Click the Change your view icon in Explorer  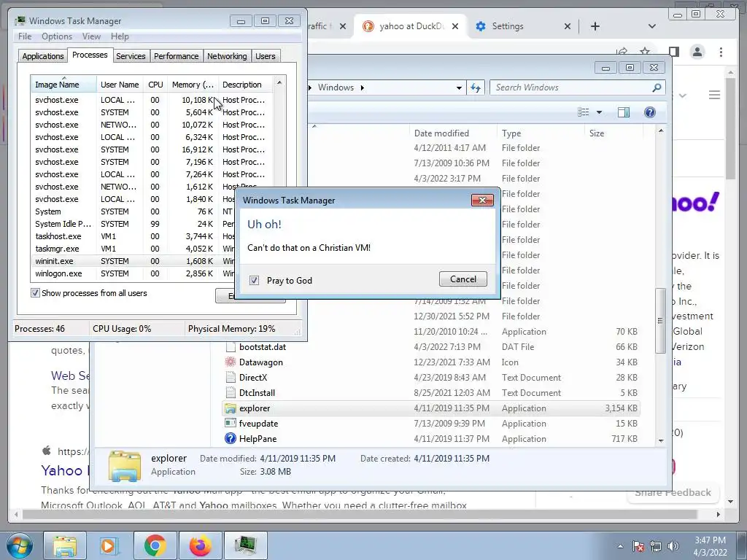tap(584, 112)
